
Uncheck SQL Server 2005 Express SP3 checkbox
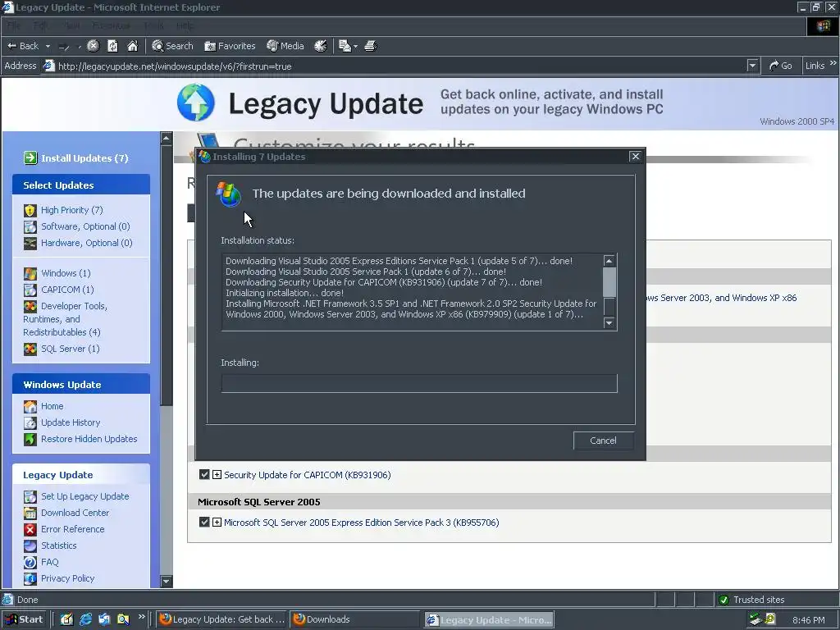(x=204, y=522)
